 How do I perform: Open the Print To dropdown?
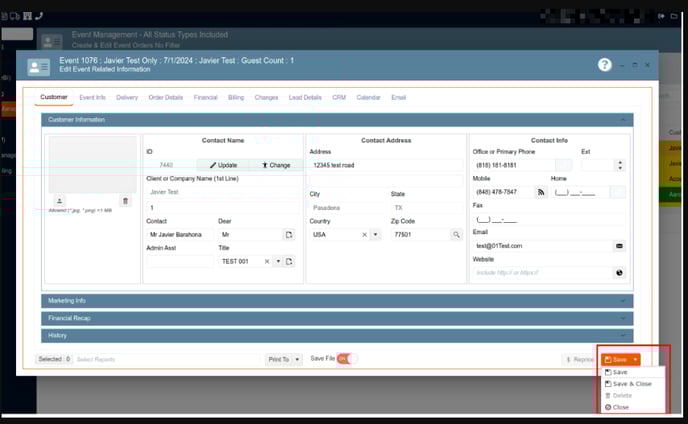(x=284, y=359)
